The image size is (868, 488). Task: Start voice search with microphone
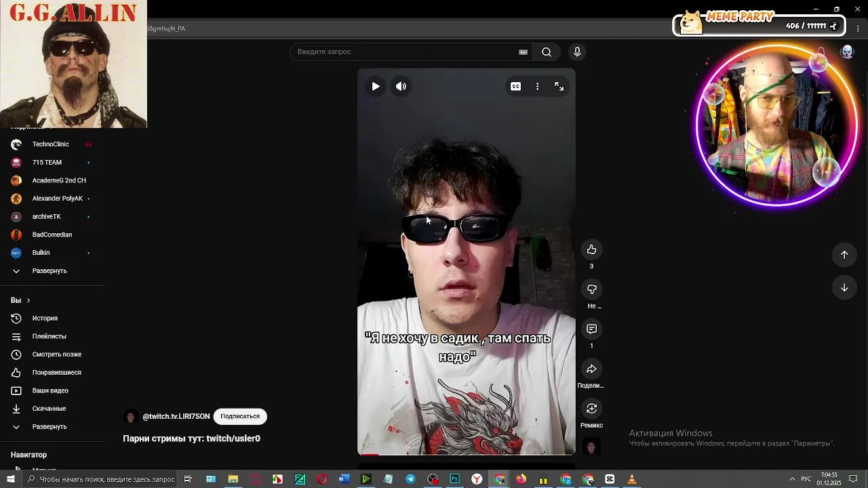577,52
